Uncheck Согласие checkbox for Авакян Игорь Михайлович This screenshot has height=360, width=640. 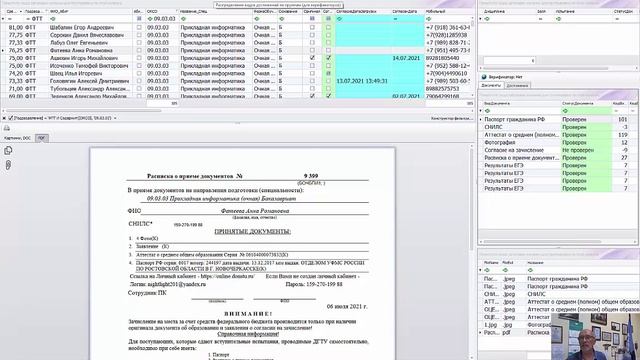point(328,58)
